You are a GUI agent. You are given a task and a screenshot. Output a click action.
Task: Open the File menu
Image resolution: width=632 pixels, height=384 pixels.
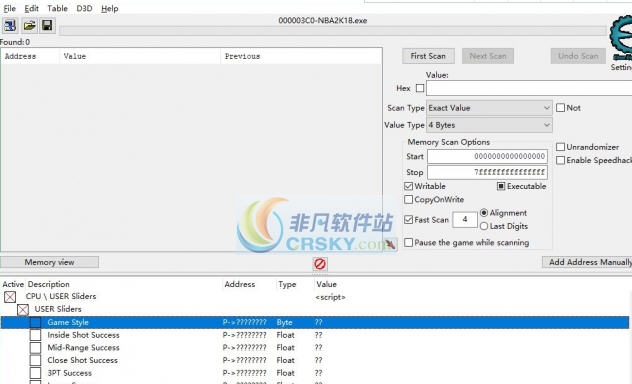[9, 8]
